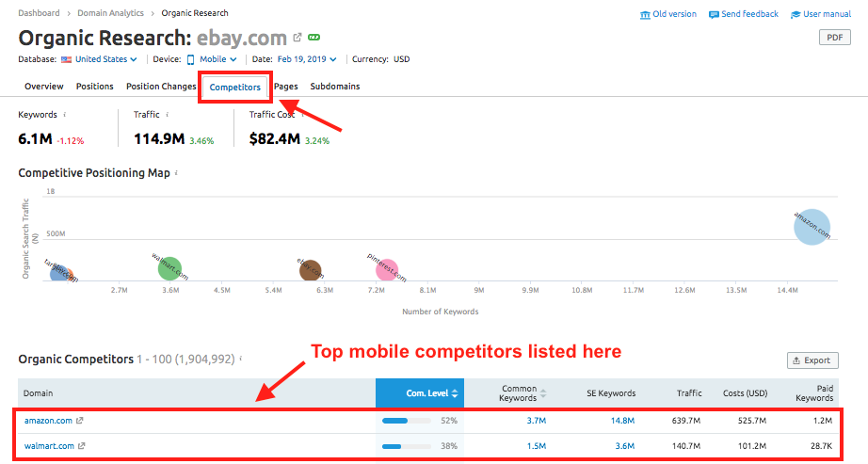
Task: Open walmart.com external link icon in table
Action: (81, 446)
